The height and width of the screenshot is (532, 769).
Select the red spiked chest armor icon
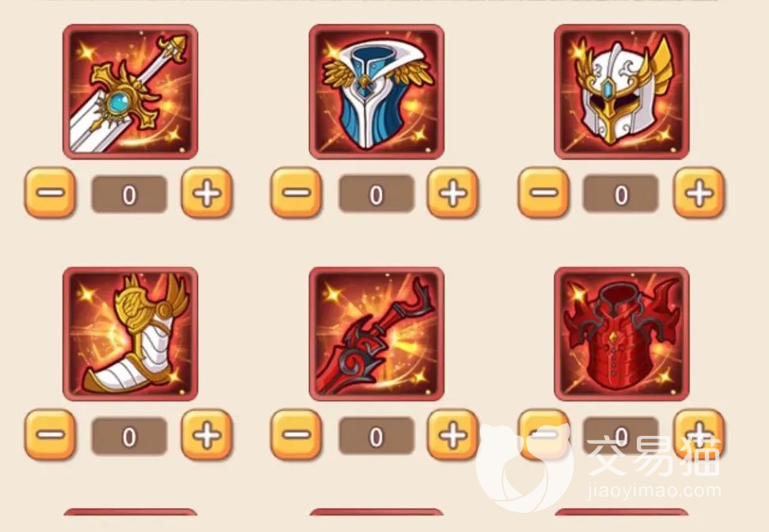(622, 334)
